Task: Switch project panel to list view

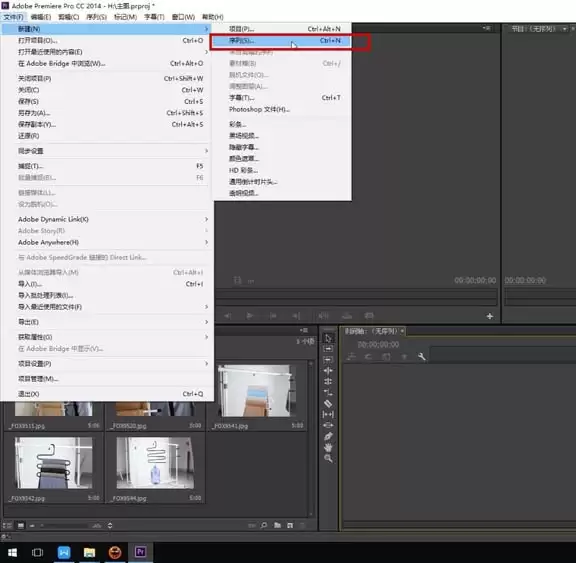Action: pos(7,526)
